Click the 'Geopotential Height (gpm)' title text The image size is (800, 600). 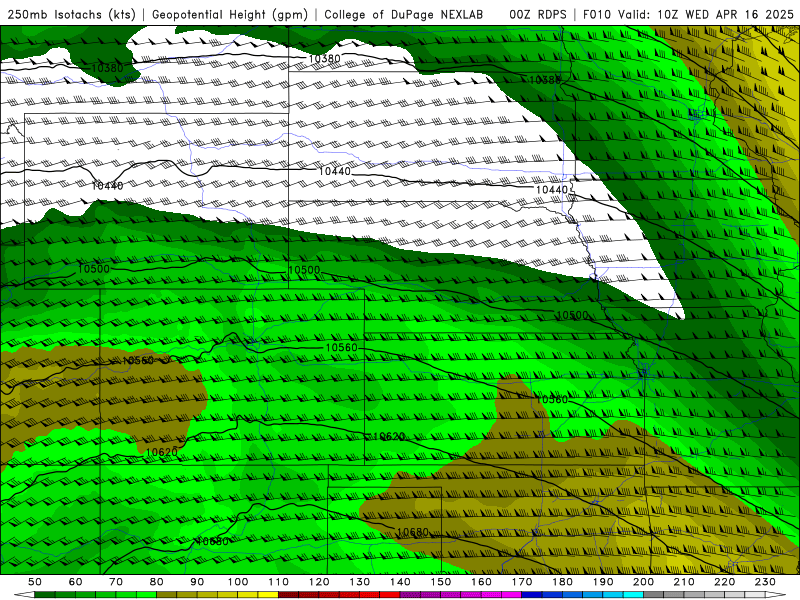[230, 14]
